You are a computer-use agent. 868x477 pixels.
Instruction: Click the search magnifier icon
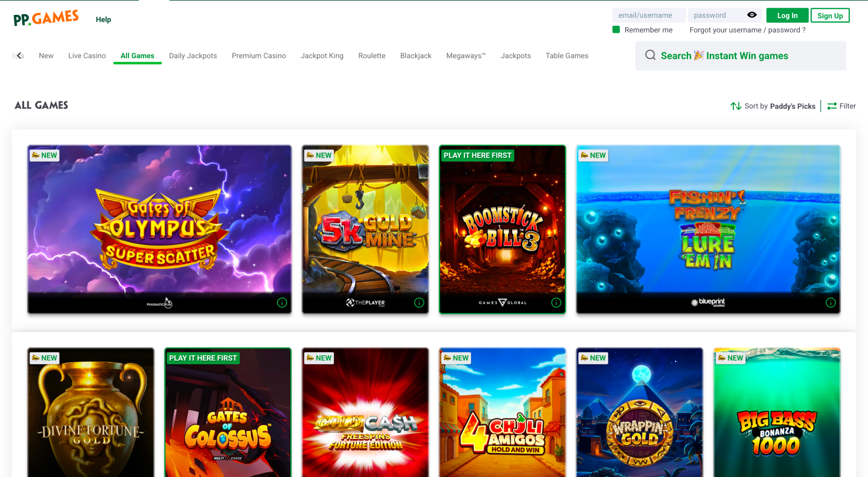pos(650,55)
